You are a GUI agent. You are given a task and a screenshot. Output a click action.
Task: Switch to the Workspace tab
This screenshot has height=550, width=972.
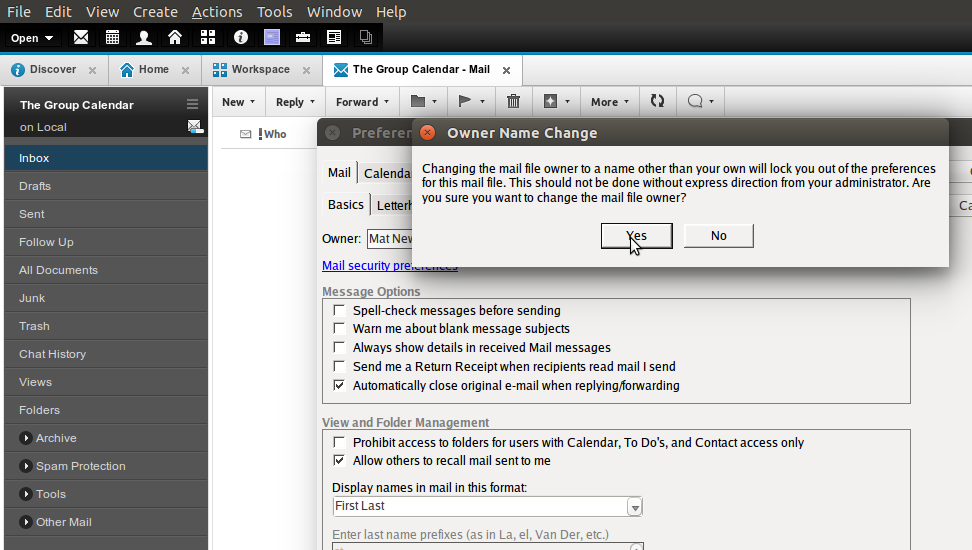click(260, 70)
